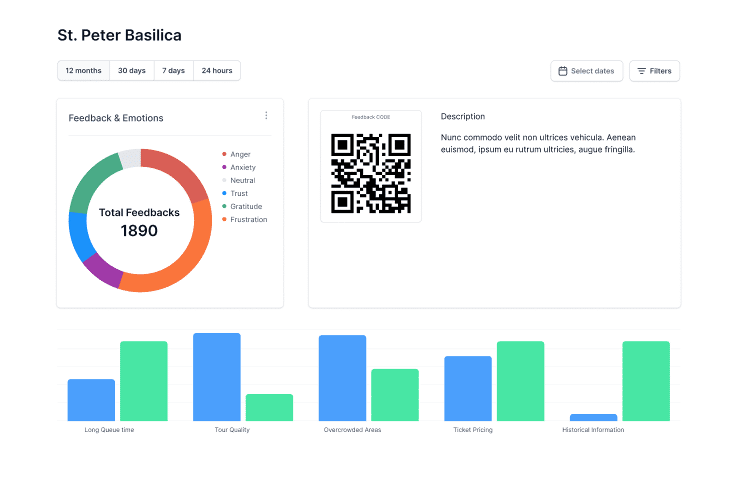Toggle the Neutral legend entry
Image resolution: width=738 pixels, height=485 pixels.
242,180
